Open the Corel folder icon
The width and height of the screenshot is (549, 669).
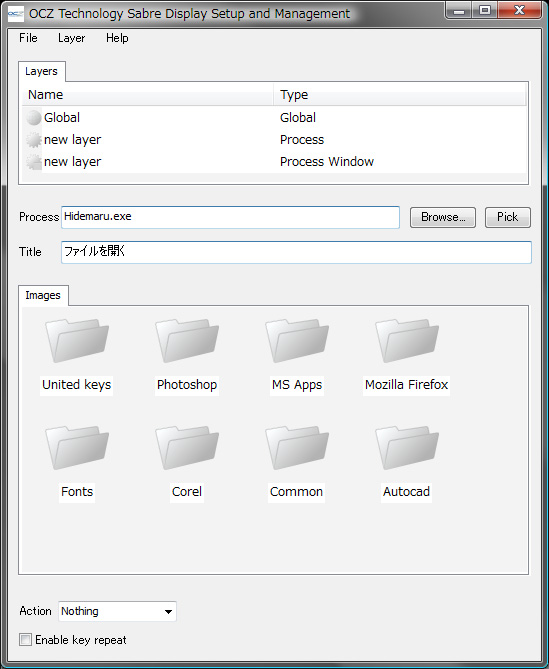tap(187, 447)
